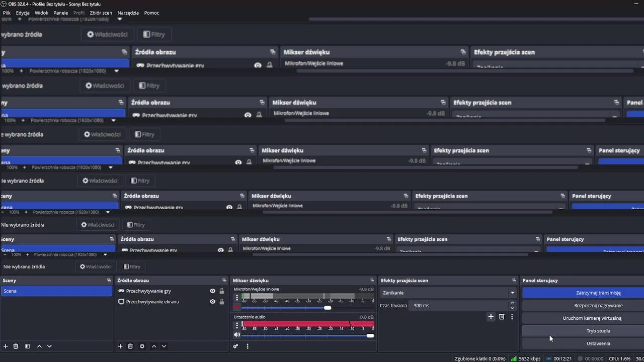This screenshot has width=644, height=362.
Task: Click recording status dot beside 00:00:00
Action: (580, 358)
